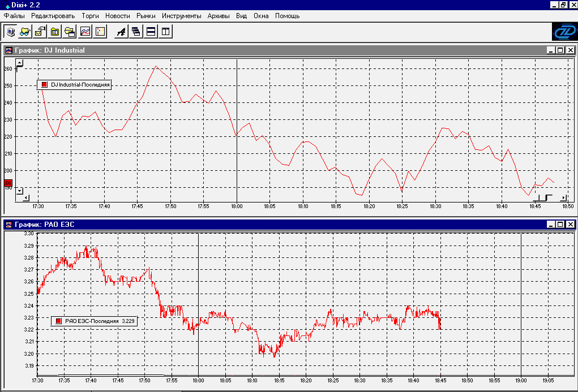Click the yellow folder with document icon
The width and height of the screenshot is (578, 392).
pyautogui.click(x=55, y=32)
